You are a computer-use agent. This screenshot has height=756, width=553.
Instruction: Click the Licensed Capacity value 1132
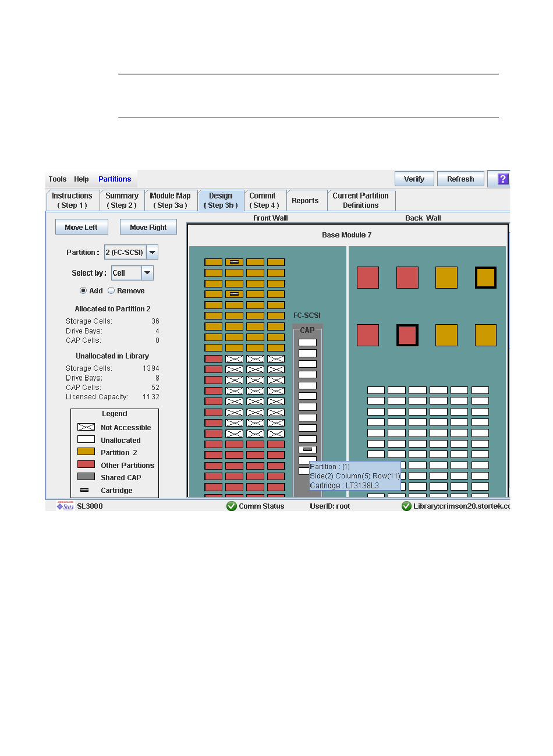pos(151,397)
